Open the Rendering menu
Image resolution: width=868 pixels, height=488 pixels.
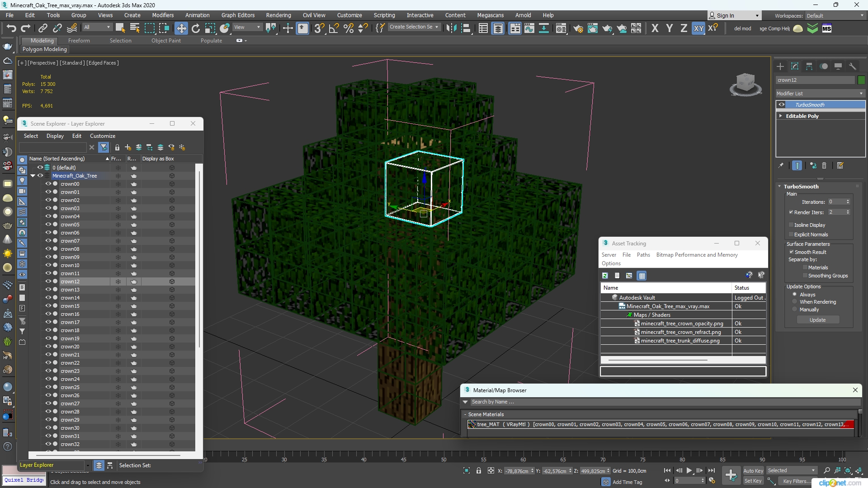click(x=278, y=15)
